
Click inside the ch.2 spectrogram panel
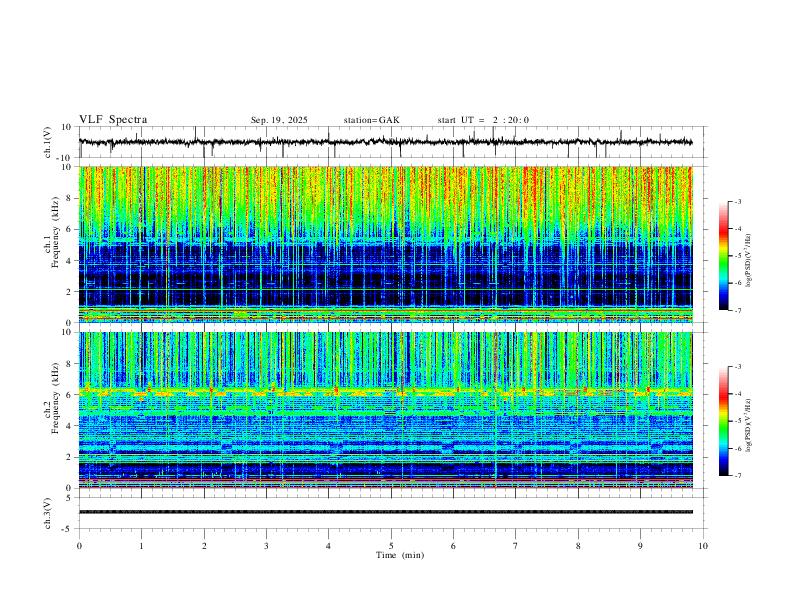click(386, 410)
